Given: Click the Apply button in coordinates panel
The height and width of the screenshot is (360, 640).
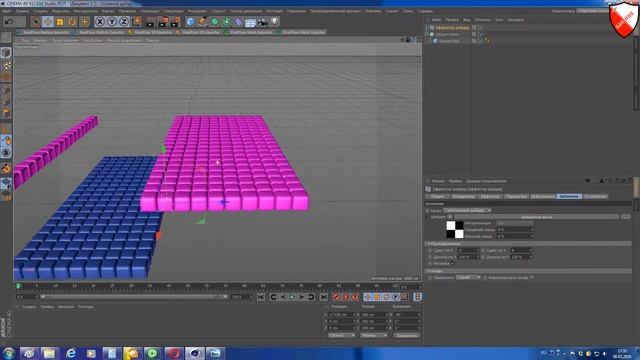Looking at the screenshot, I should point(407,336).
